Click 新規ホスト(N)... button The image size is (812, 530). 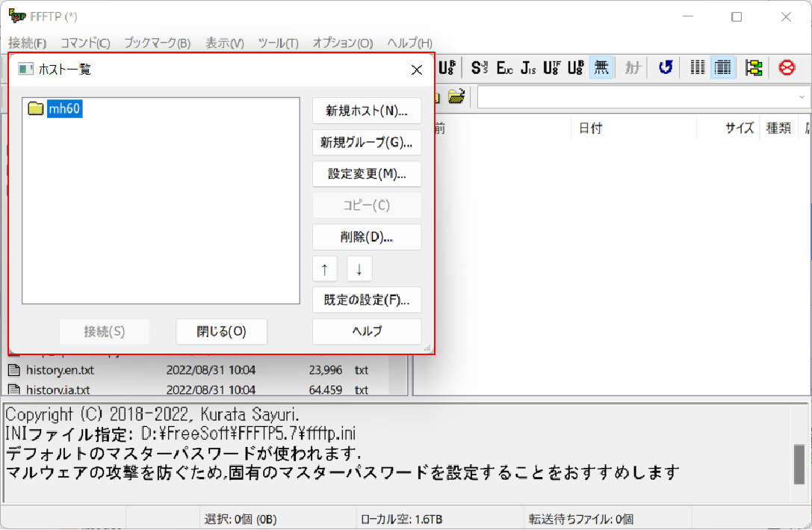(367, 111)
